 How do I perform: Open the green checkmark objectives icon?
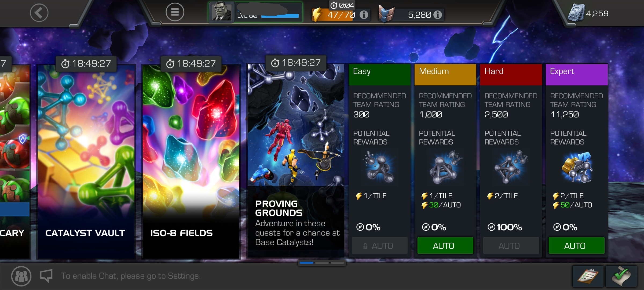pos(621,276)
